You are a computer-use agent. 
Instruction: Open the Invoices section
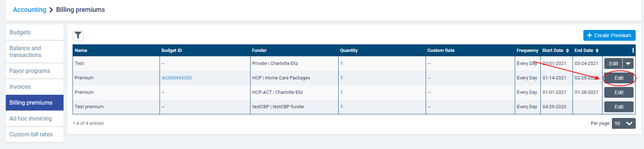coord(20,87)
